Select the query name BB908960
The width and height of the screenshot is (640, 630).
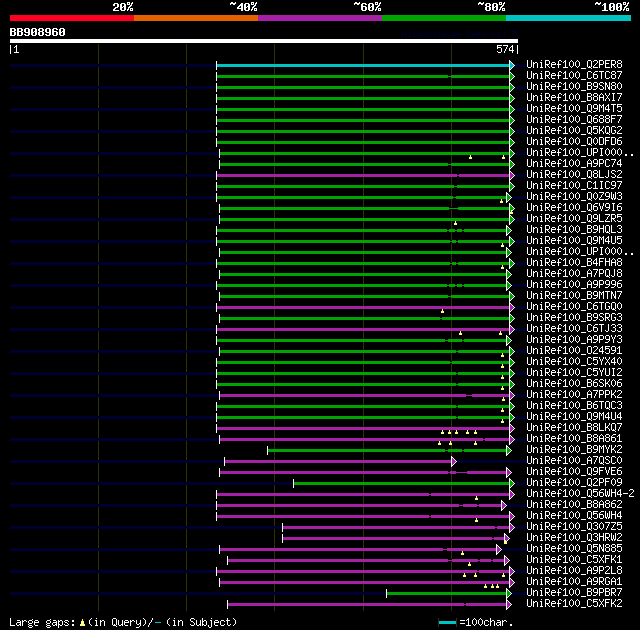point(38,32)
